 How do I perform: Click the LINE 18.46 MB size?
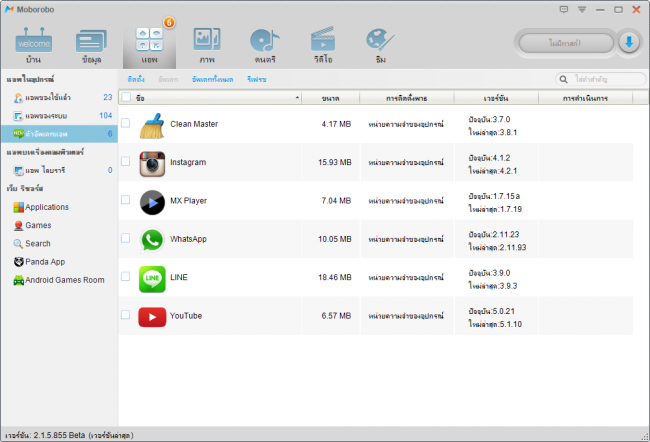[x=335, y=277]
